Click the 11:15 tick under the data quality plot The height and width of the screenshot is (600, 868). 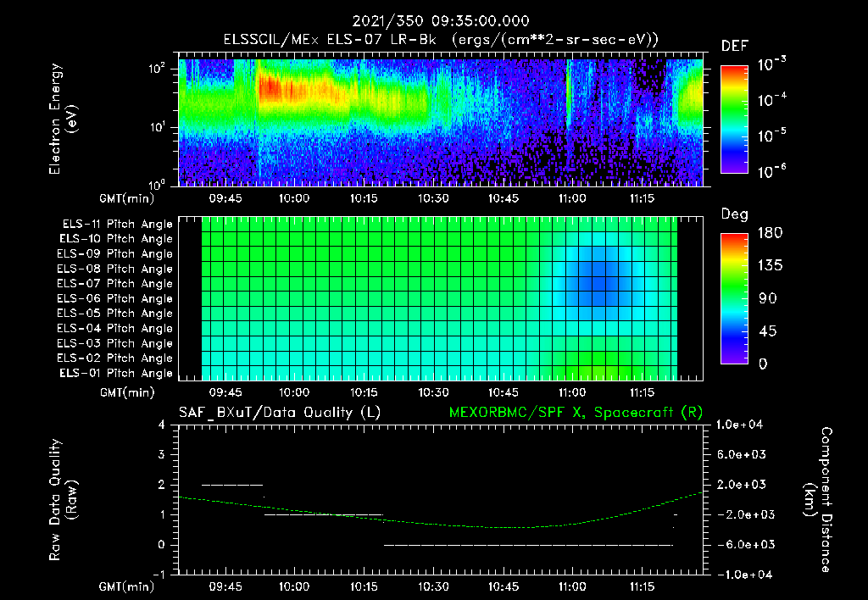642,586
